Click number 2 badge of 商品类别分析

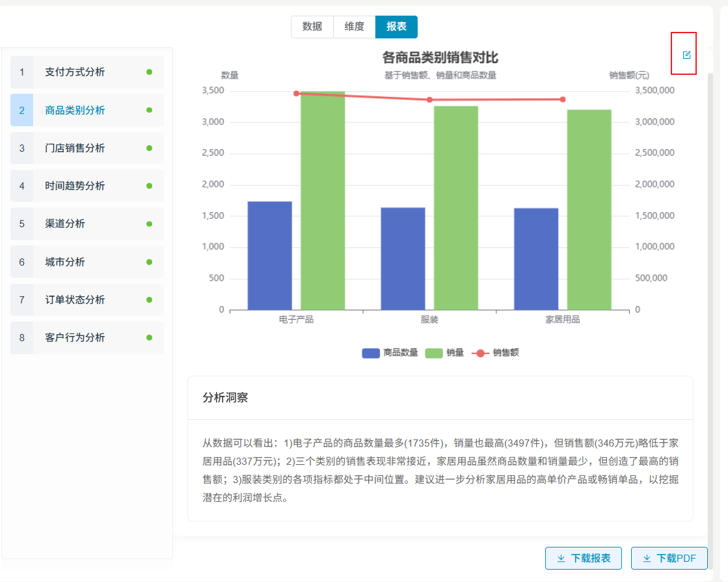[22, 110]
